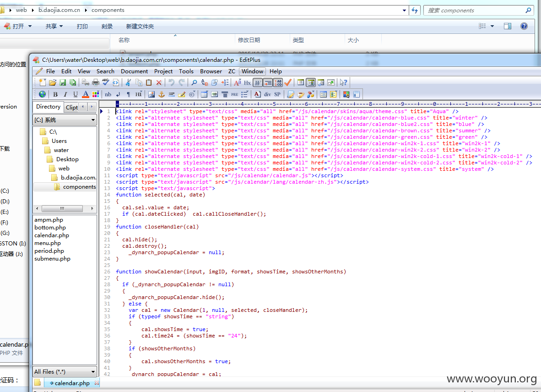541x392 pixels.
Task: Click b.daojia.com.cn in Explorer breadcrumb
Action: [x=59, y=10]
